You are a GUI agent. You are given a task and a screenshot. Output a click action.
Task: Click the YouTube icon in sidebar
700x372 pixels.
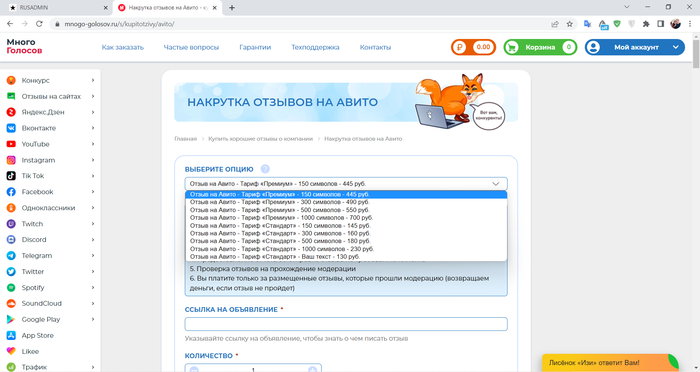pos(11,144)
